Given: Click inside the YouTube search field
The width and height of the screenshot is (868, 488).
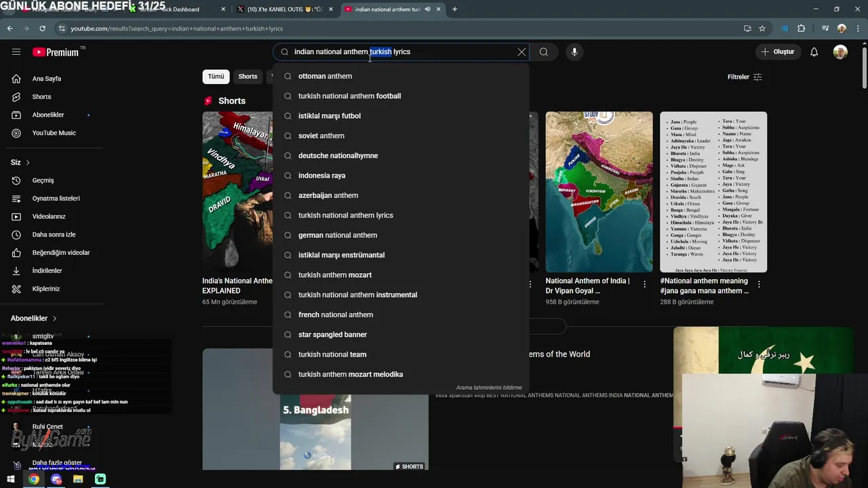Looking at the screenshot, I should click(x=400, y=52).
